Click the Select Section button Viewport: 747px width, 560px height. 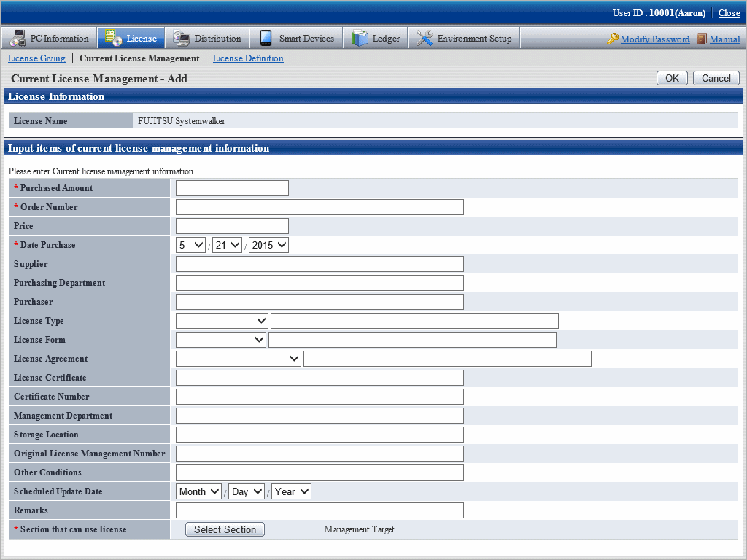[225, 529]
